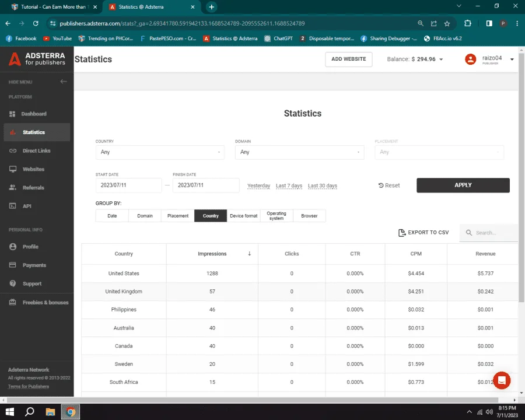Group statistics by Date
Viewport: 525px width, 420px height.
112,216
